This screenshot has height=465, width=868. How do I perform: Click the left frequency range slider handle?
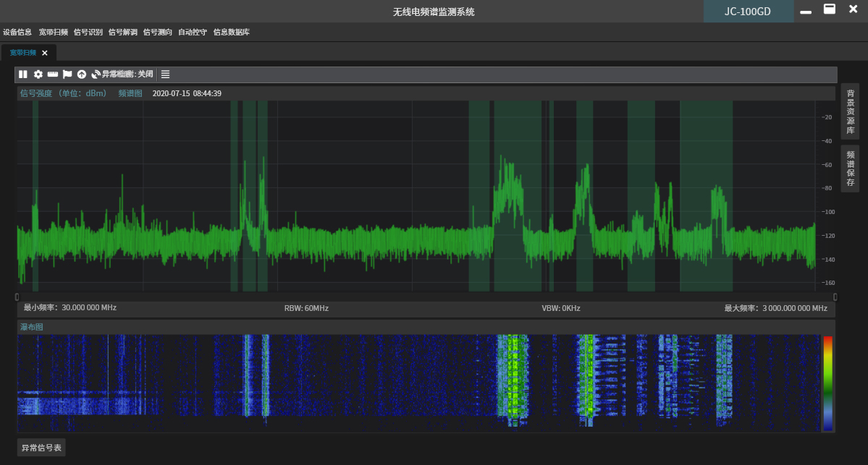17,297
